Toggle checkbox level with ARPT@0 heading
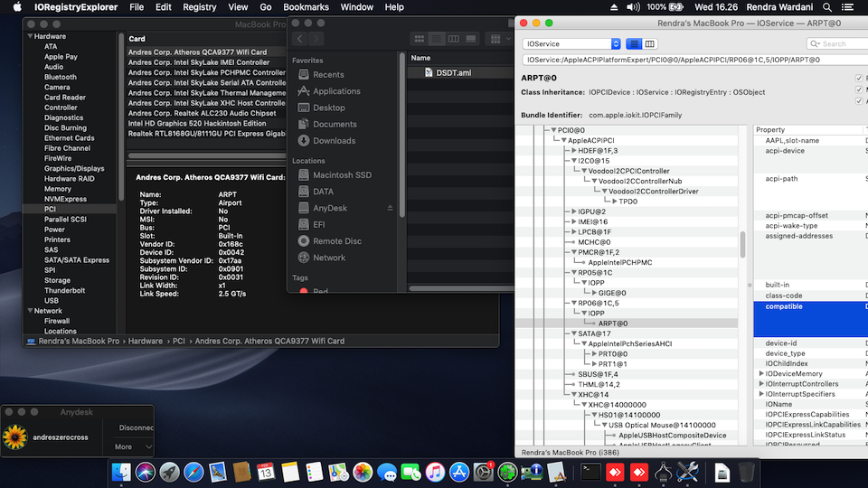 click(x=859, y=78)
